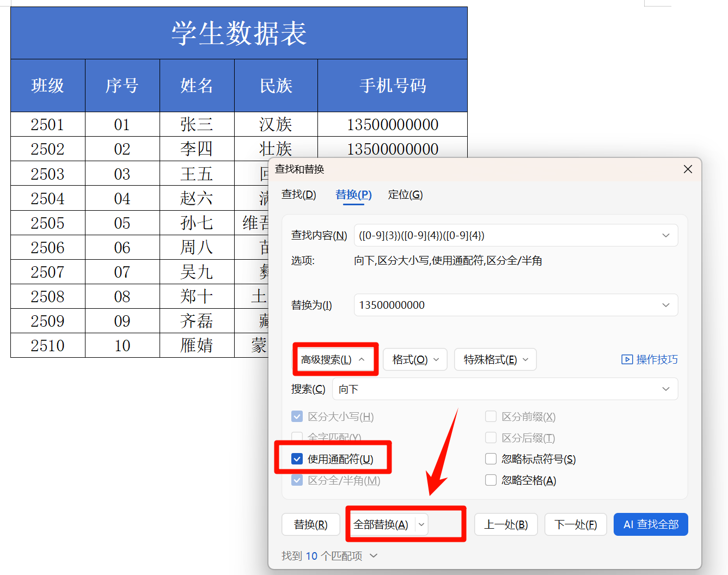Enable the 忽略标点符号 checkbox
Screen dimensions: 728x575
491,458
